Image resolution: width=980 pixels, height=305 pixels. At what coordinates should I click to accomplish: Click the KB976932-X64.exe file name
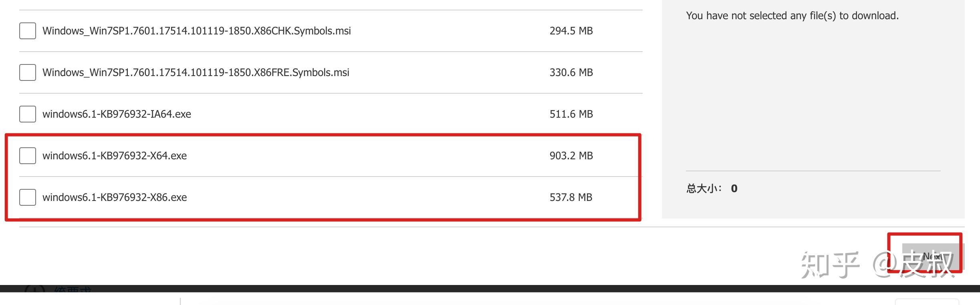point(115,156)
